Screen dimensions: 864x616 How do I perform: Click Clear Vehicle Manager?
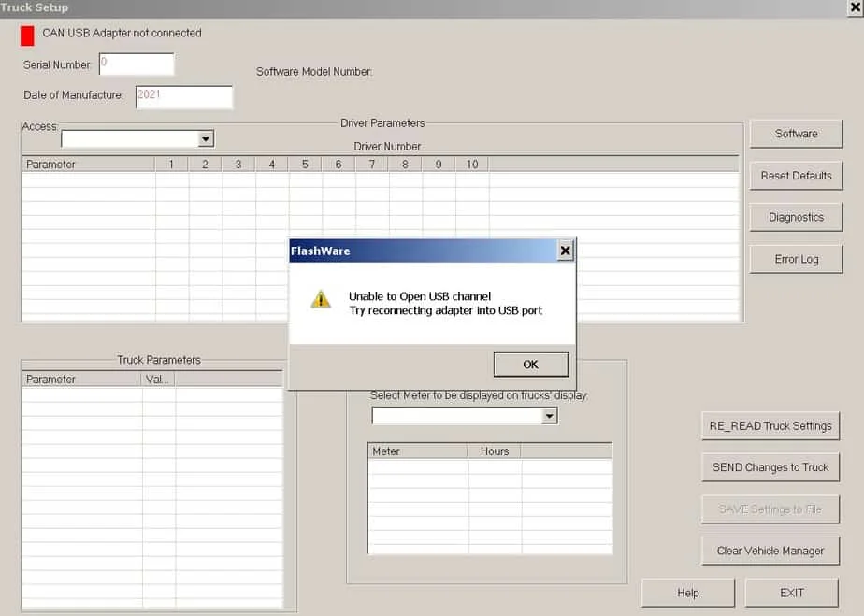click(770, 551)
